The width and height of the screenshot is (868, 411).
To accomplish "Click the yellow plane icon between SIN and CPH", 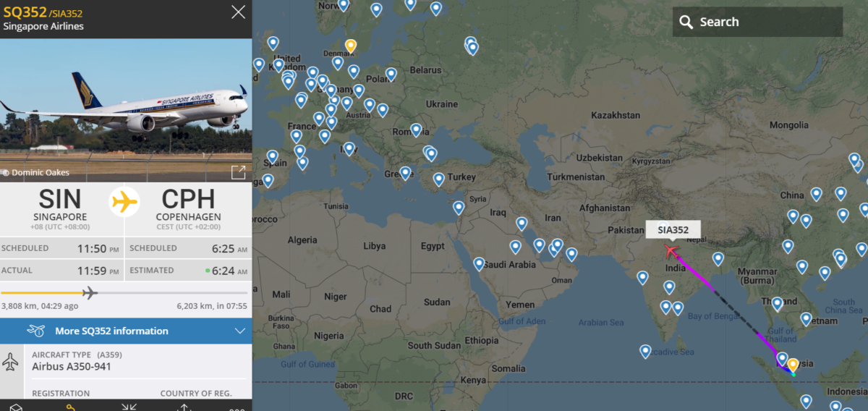I will [124, 201].
